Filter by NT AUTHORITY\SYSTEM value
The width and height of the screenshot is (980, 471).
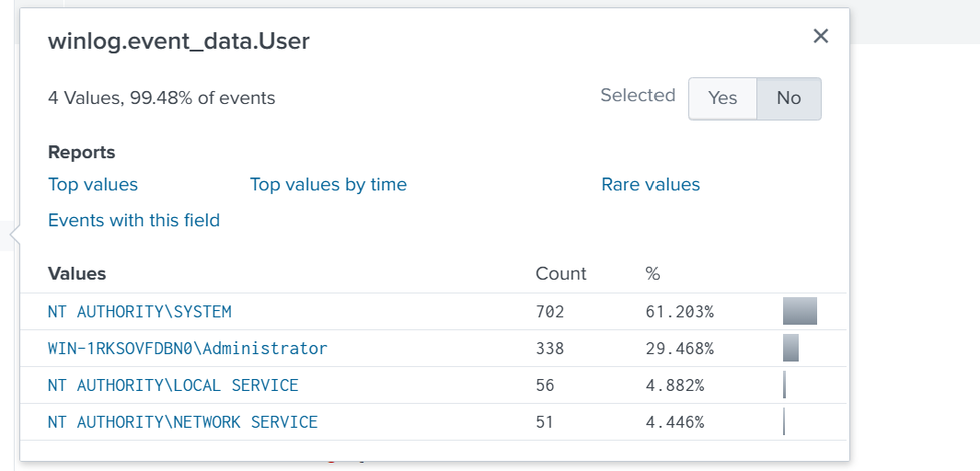(140, 312)
